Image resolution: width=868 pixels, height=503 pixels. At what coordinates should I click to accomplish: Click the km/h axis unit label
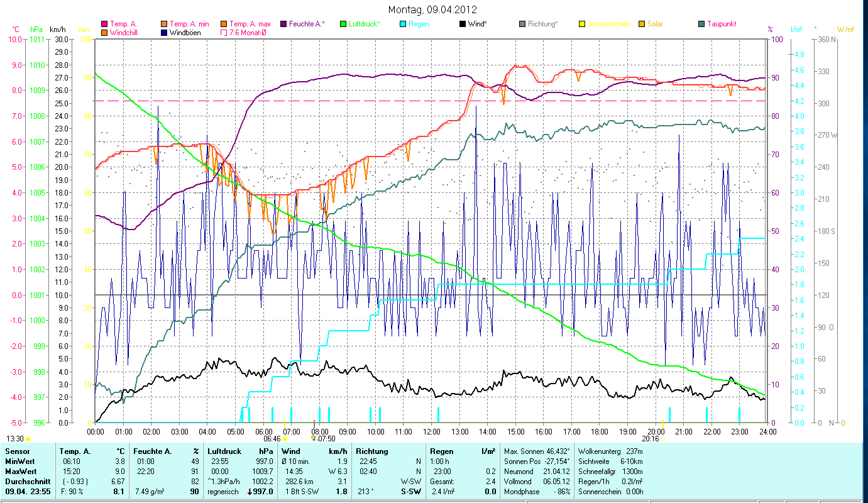point(57,30)
